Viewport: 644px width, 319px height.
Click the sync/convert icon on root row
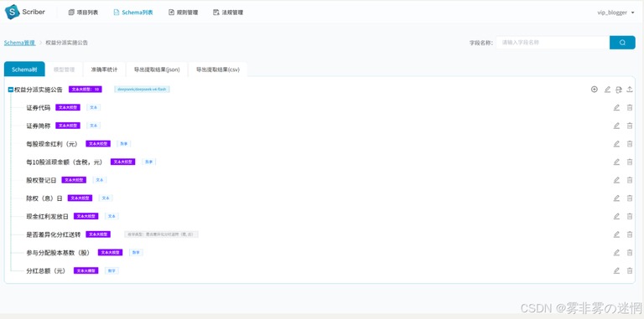click(x=619, y=90)
